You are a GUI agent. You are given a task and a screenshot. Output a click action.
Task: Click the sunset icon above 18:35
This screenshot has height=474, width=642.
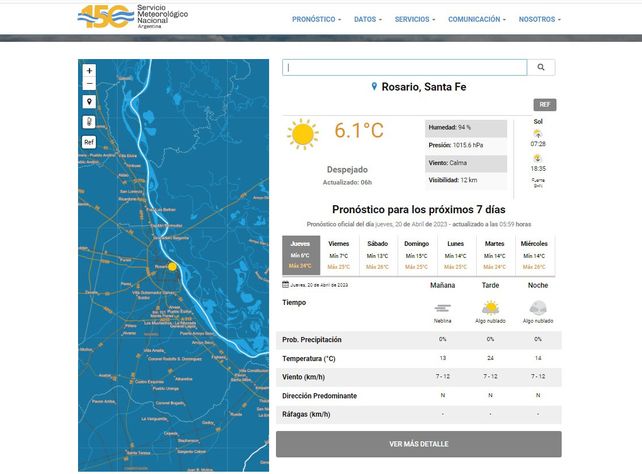[x=538, y=158]
